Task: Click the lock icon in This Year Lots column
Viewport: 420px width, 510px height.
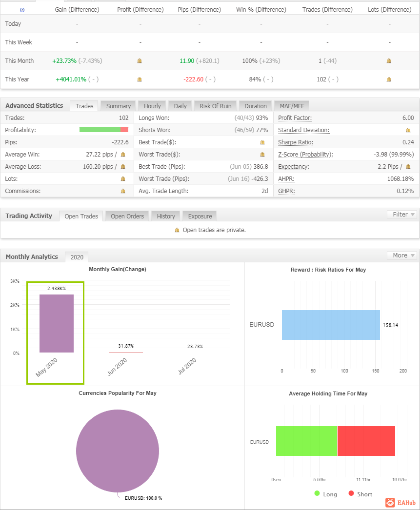Action: [389, 79]
